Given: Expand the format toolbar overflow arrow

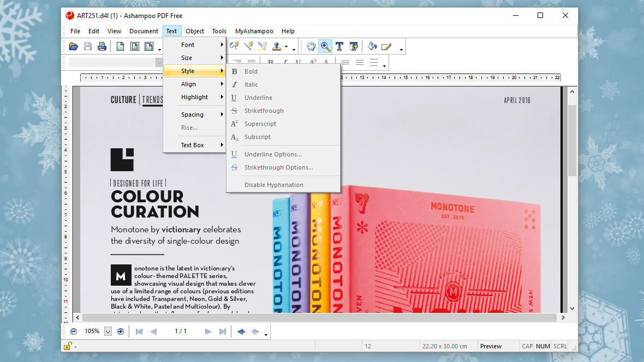Looking at the screenshot, I should point(384,65).
